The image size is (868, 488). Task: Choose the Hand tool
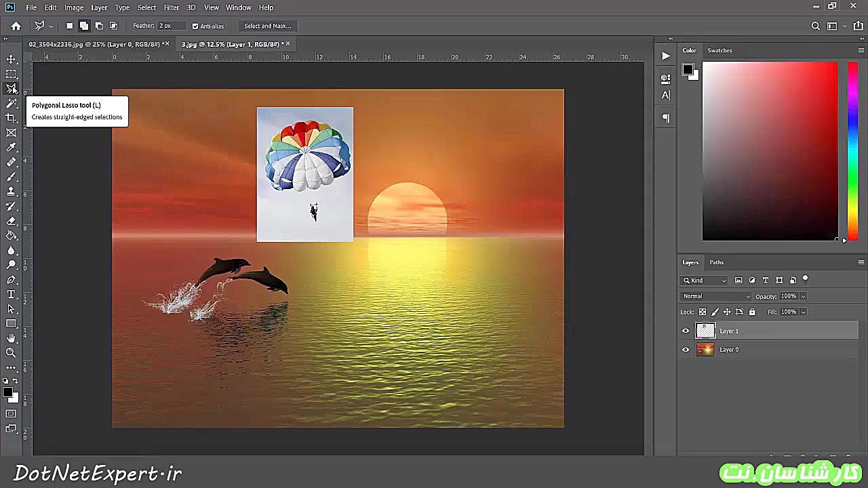pos(11,338)
